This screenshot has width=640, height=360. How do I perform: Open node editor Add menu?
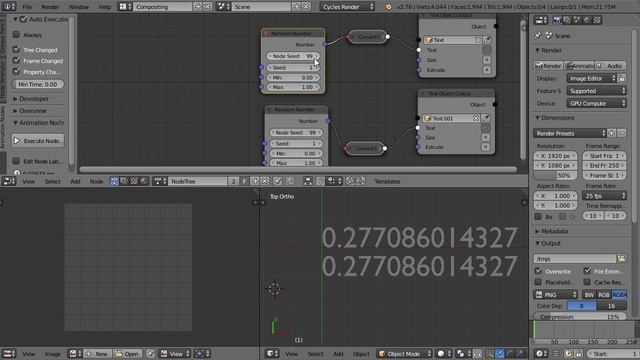click(x=75, y=181)
